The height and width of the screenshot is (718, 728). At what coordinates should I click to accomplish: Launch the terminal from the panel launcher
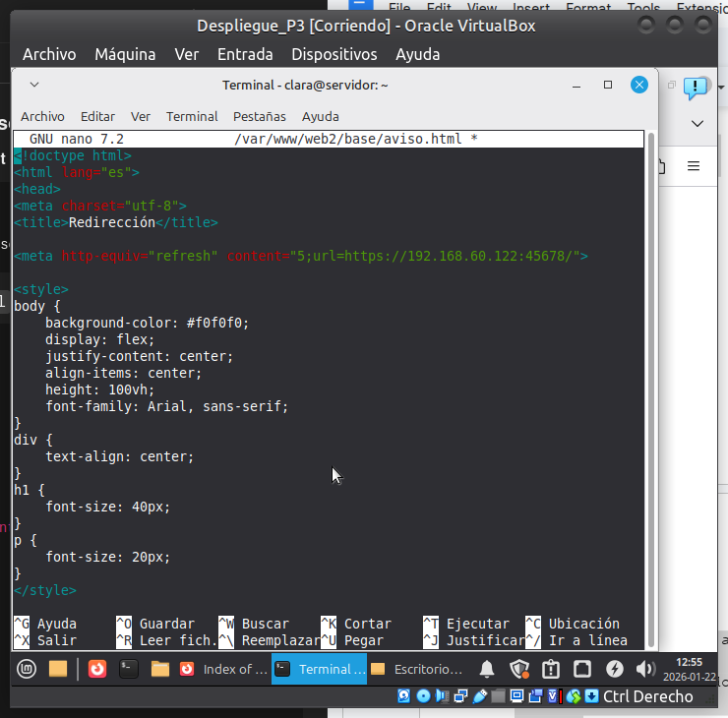click(x=128, y=670)
